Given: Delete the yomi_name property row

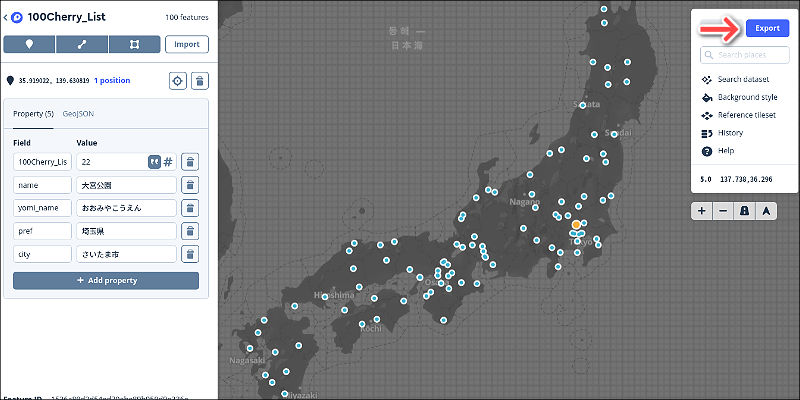Looking at the screenshot, I should pyautogui.click(x=190, y=208).
